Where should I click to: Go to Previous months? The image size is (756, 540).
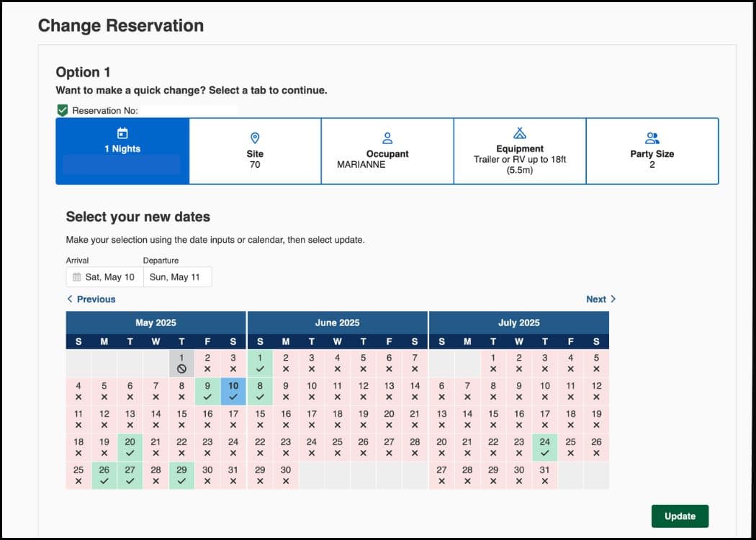coord(91,300)
